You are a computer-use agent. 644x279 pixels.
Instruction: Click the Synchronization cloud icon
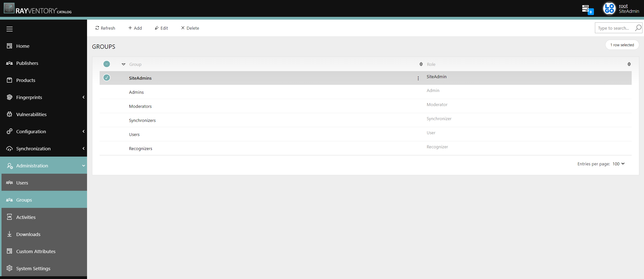pyautogui.click(x=9, y=148)
